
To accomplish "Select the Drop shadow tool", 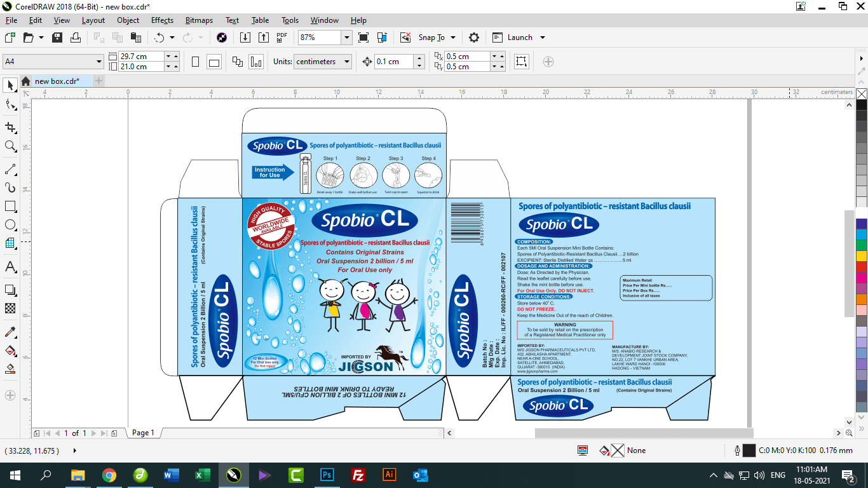I will click(x=10, y=290).
